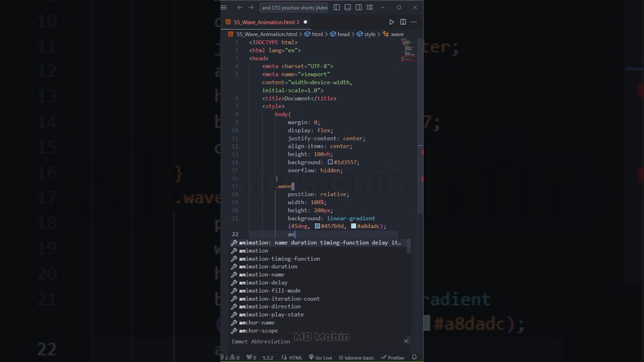Open the tabnine basic status item
Screen dimensions: 644x362
click(x=356, y=358)
